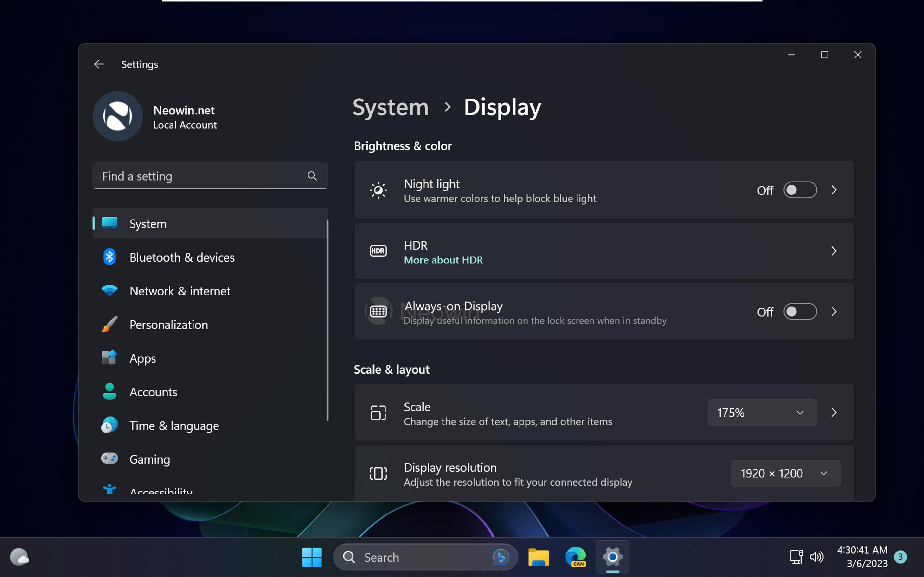This screenshot has height=577, width=924.
Task: Open Microsoft Edge from the taskbar
Action: (x=575, y=557)
